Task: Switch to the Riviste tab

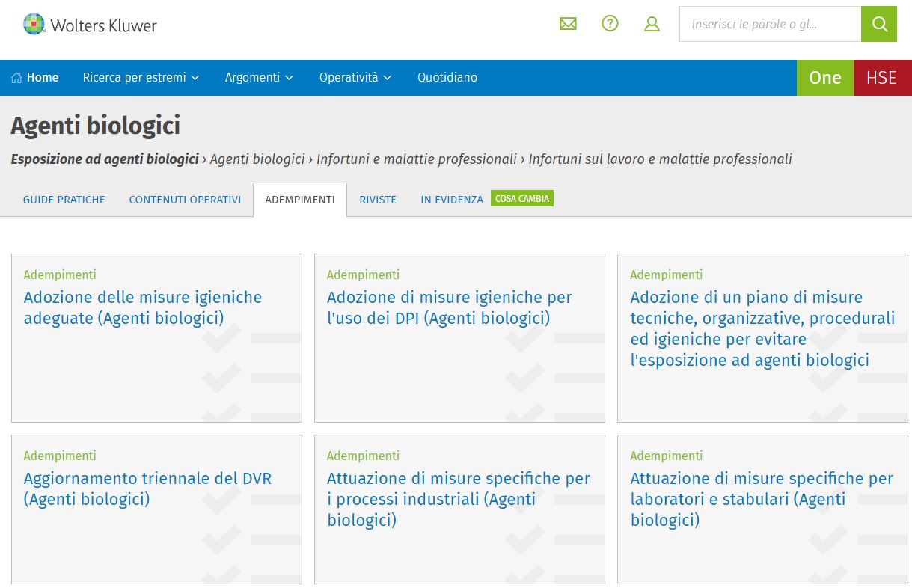Action: [378, 200]
